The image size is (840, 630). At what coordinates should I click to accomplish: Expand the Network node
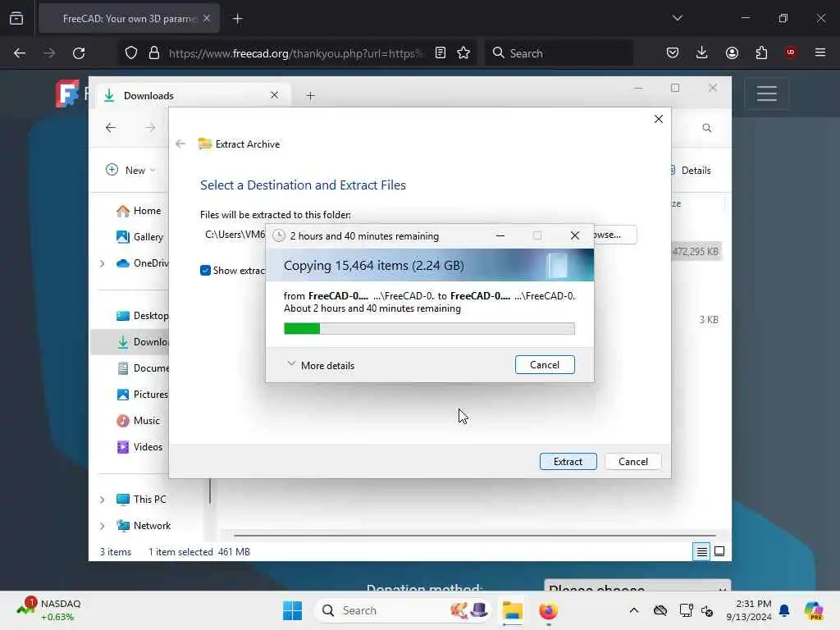pyautogui.click(x=102, y=526)
